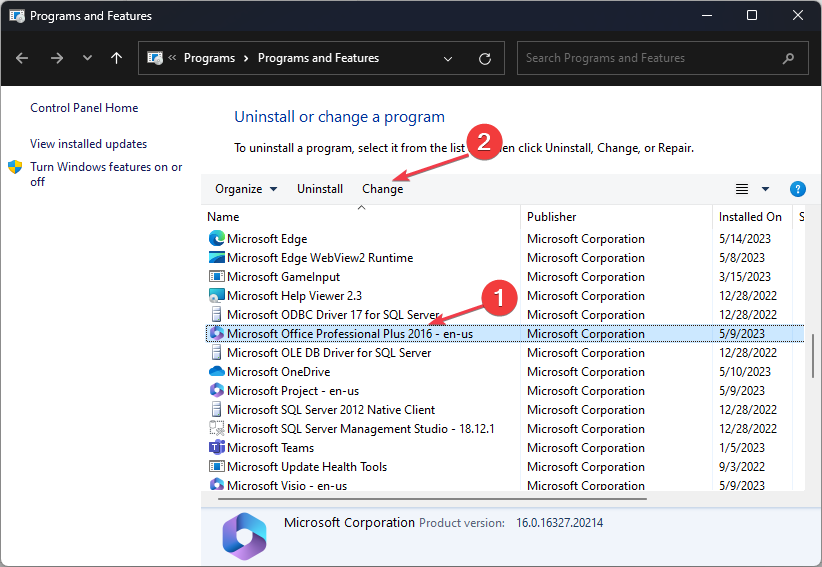This screenshot has width=822, height=567.
Task: Select the Microsoft Project icon
Action: pos(217,390)
